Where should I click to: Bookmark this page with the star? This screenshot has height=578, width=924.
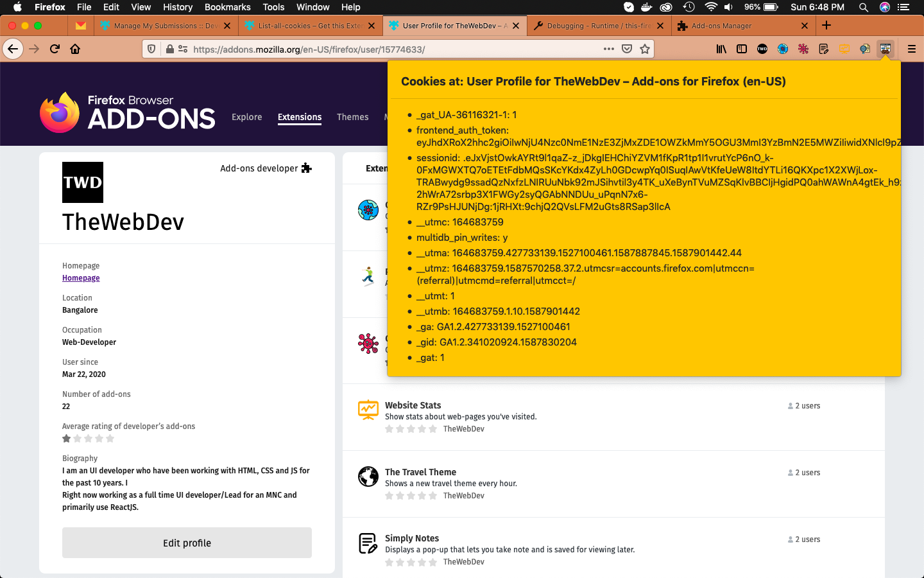point(645,49)
